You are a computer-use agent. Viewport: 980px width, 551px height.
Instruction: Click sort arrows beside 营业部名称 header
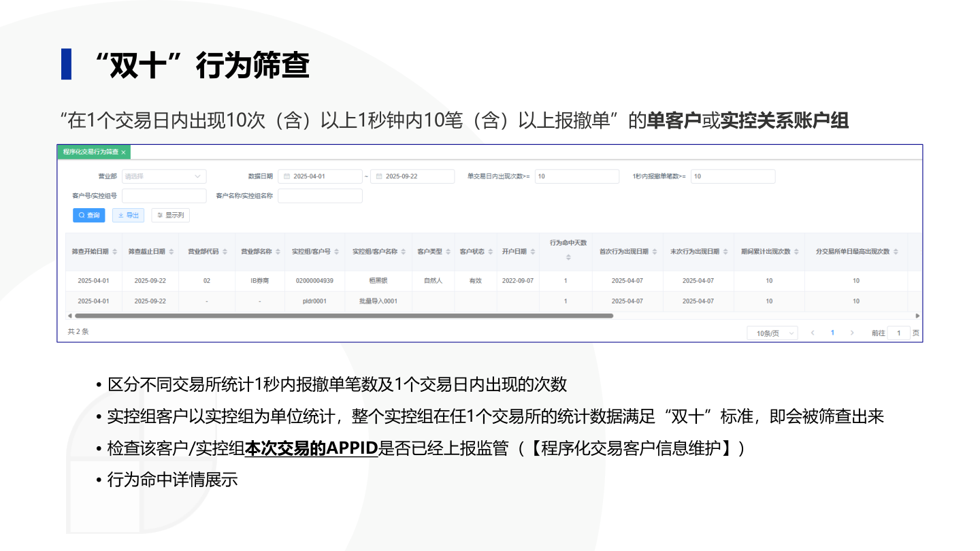pos(278,252)
